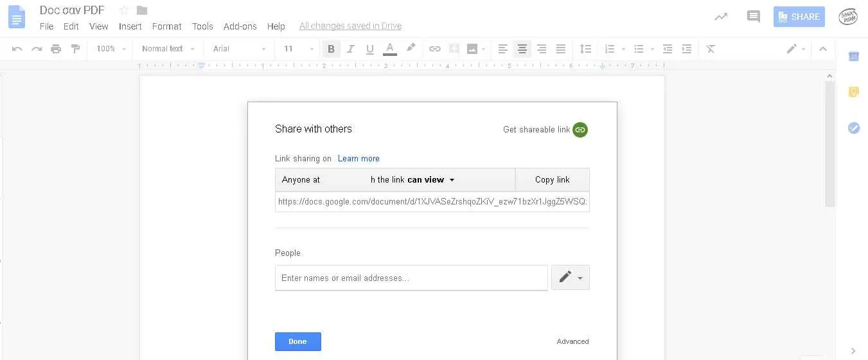Viewport: 868px width, 360px height.
Task: Click the undo arrow icon
Action: [x=17, y=49]
